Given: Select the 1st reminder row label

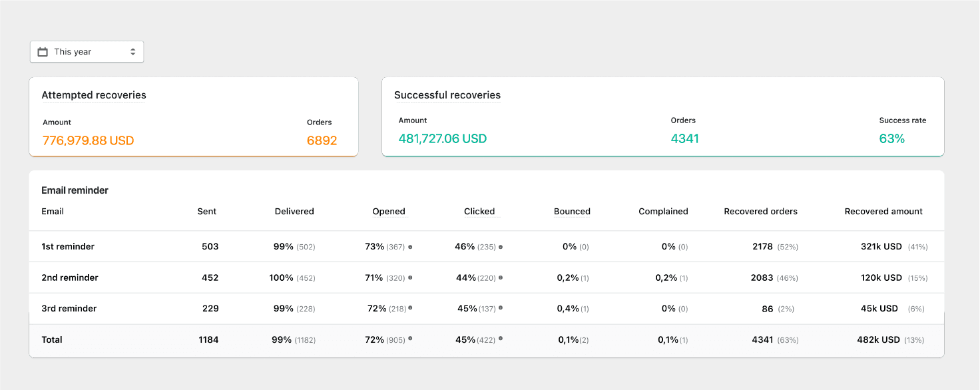Looking at the screenshot, I should pos(68,247).
